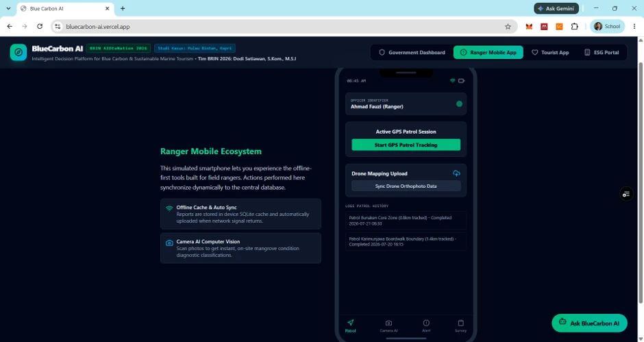The width and height of the screenshot is (644, 342).
Task: Open the Patrol Karimunjawa Boardwalk Boundary log
Action: click(406, 242)
